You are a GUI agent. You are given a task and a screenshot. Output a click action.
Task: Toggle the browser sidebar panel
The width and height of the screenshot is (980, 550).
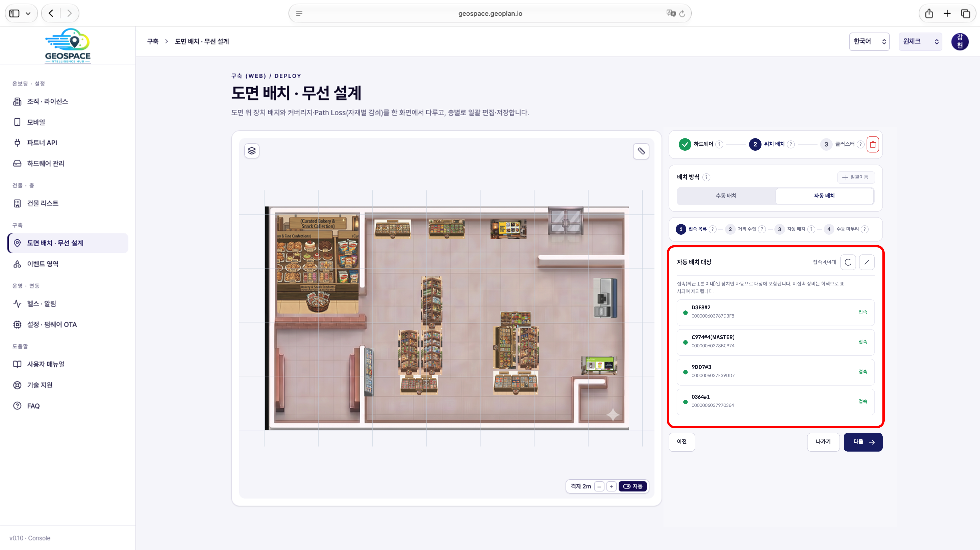point(14,14)
